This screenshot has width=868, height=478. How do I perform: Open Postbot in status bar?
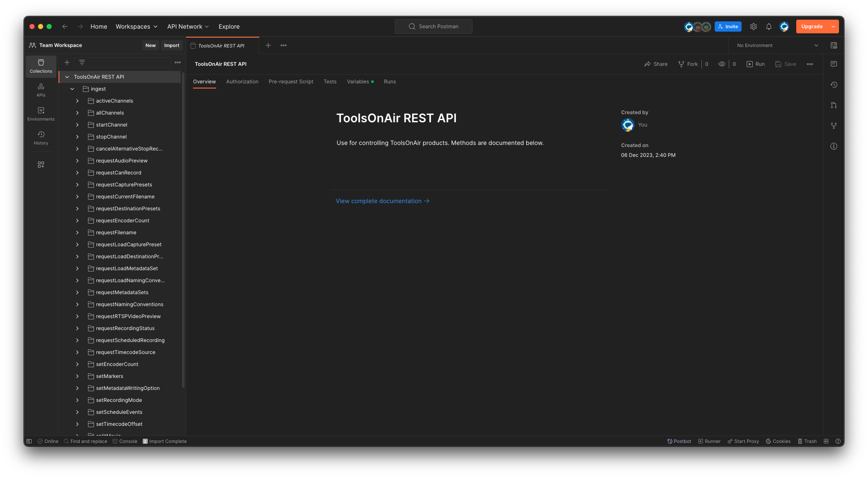click(679, 441)
